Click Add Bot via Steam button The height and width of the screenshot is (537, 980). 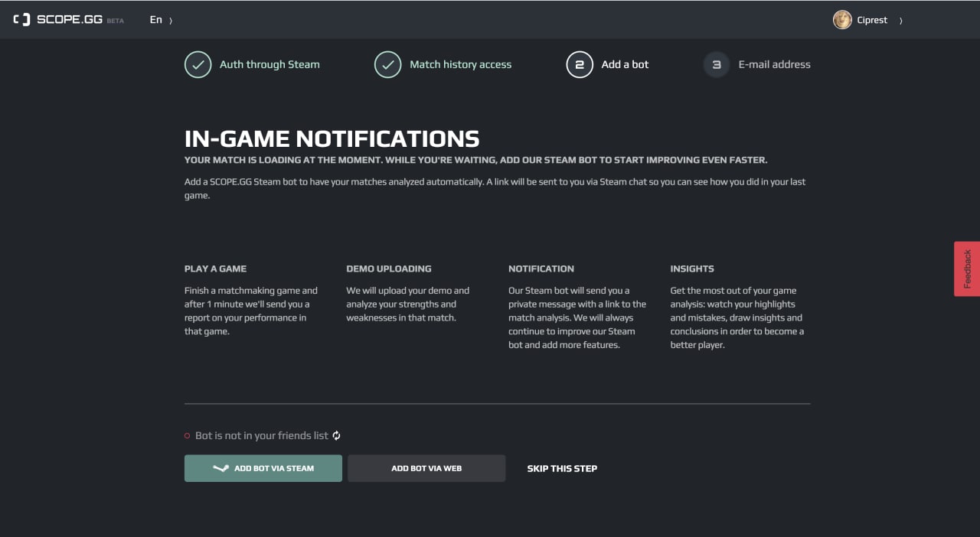pyautogui.click(x=263, y=468)
